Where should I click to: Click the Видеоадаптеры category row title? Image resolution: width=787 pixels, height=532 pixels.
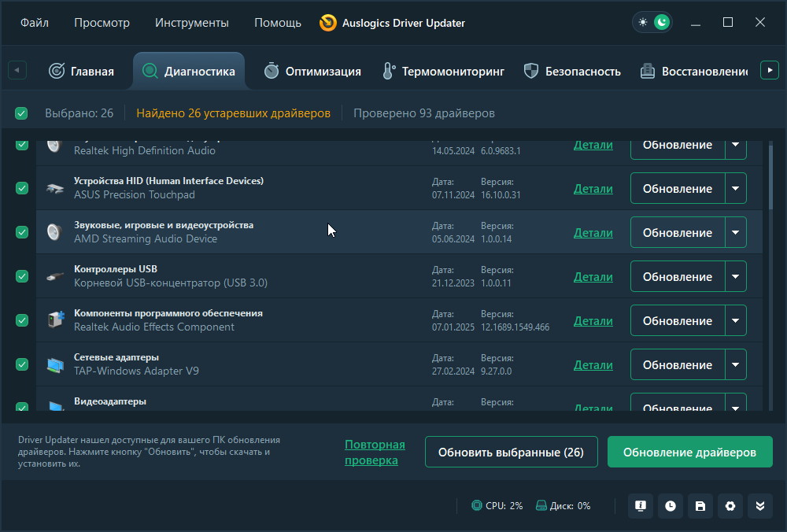(110, 401)
